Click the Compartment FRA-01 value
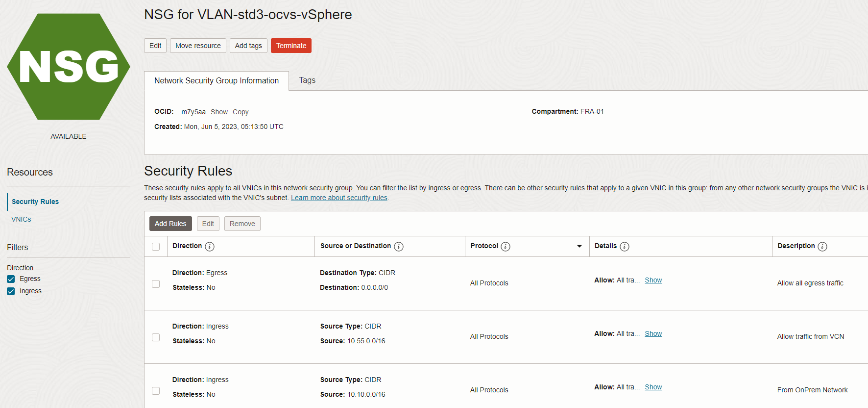Screen dimensions: 868x408 [592, 111]
